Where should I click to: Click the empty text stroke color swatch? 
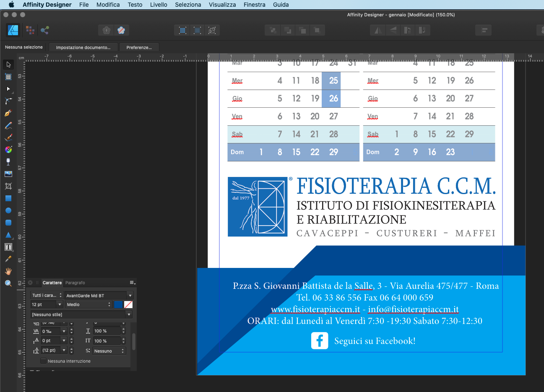point(128,305)
